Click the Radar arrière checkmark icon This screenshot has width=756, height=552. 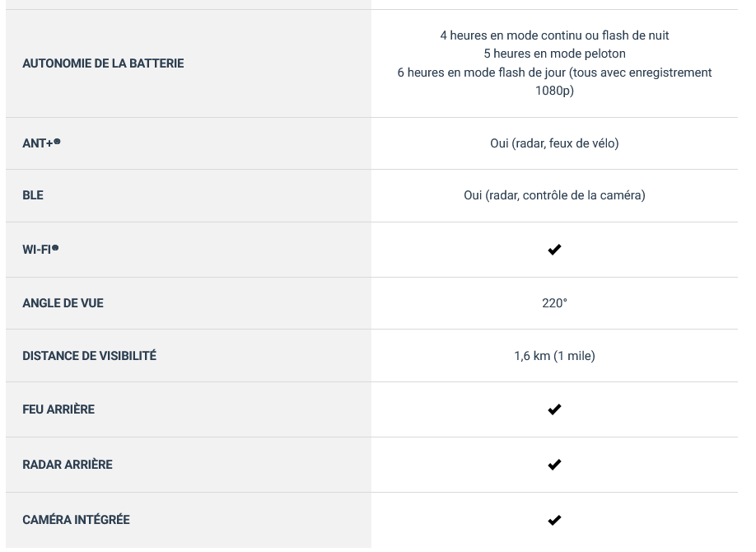pyautogui.click(x=554, y=464)
